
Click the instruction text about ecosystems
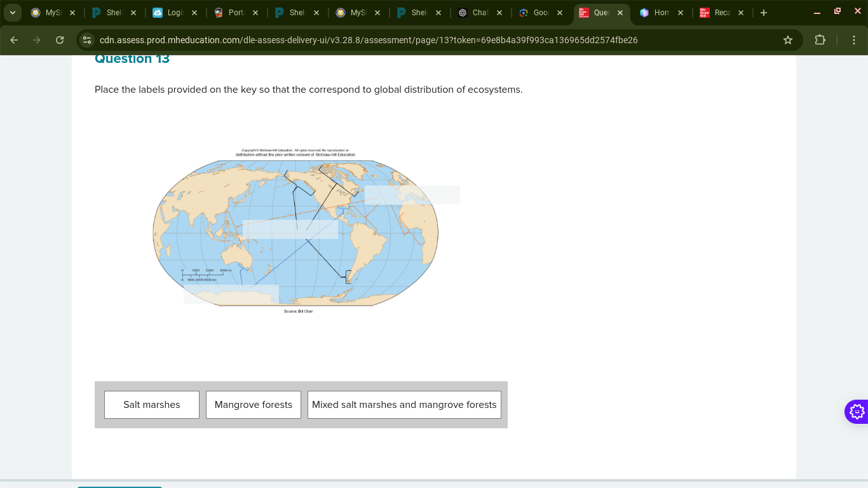(309, 90)
